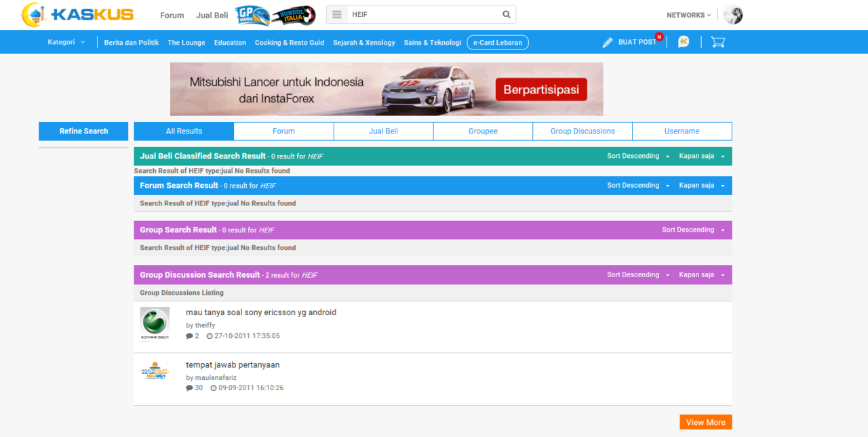The height and width of the screenshot is (437, 868).
Task: Open the Kaskus home logo
Action: point(77,14)
